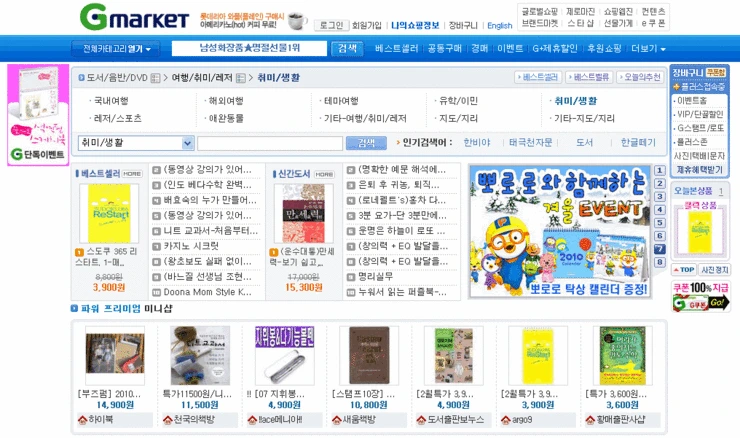Open 경매 auction menu item

click(479, 48)
